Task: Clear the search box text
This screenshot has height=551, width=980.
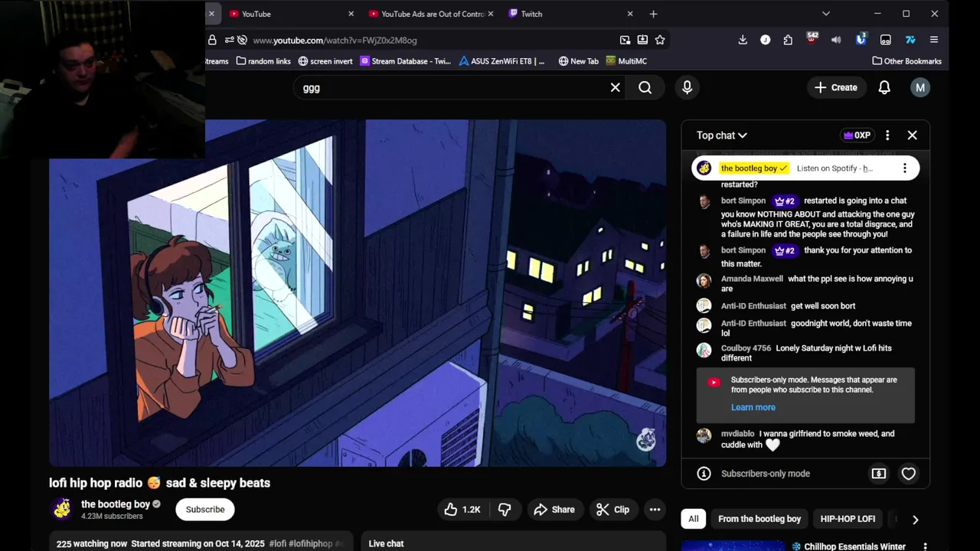Action: (x=615, y=88)
